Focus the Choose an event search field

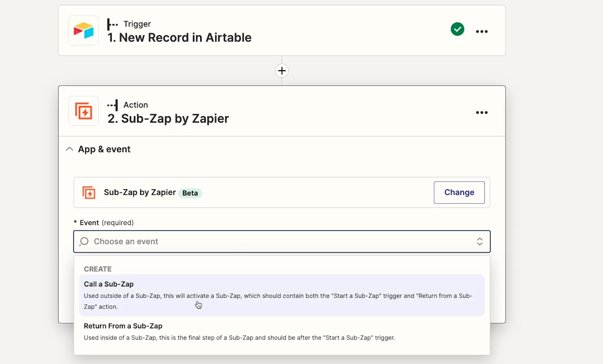point(282,241)
